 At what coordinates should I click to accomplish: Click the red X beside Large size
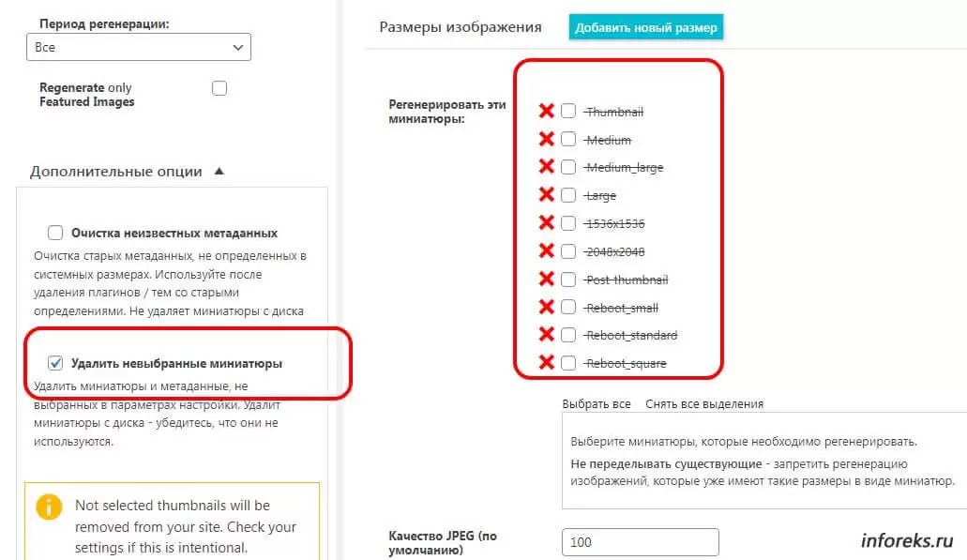pyautogui.click(x=547, y=195)
